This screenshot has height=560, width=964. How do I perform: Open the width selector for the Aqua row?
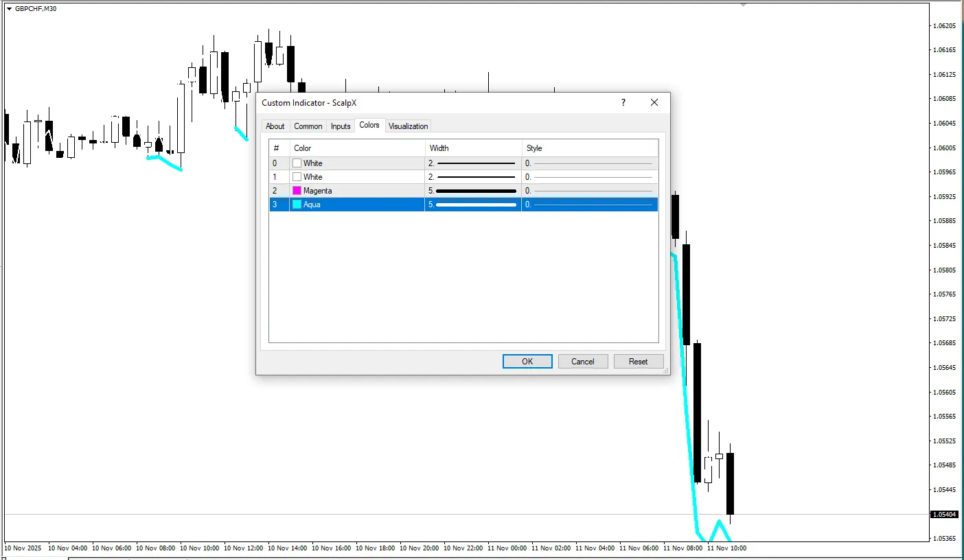[x=473, y=205]
